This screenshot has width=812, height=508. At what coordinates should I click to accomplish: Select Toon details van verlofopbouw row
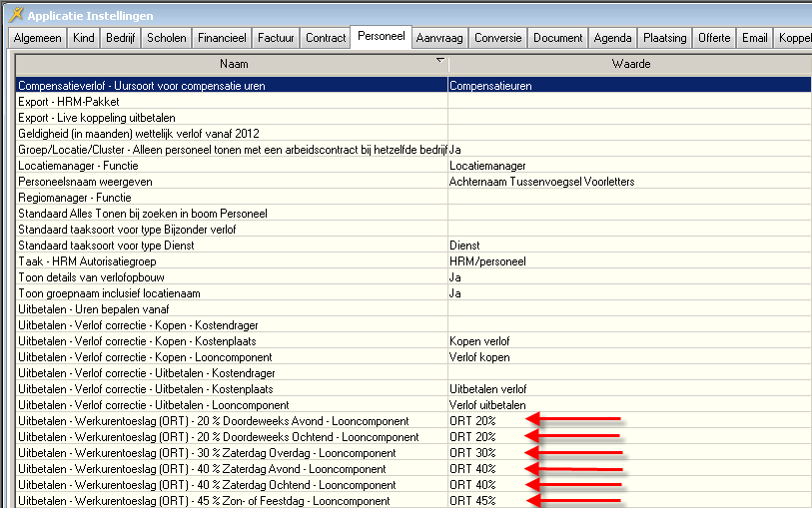[232, 277]
